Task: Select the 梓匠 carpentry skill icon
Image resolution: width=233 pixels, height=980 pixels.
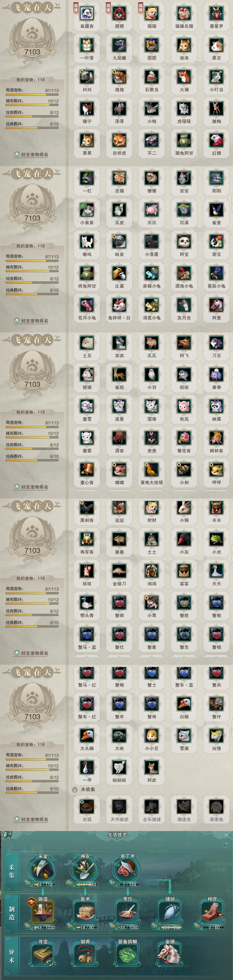Action: (x=212, y=912)
